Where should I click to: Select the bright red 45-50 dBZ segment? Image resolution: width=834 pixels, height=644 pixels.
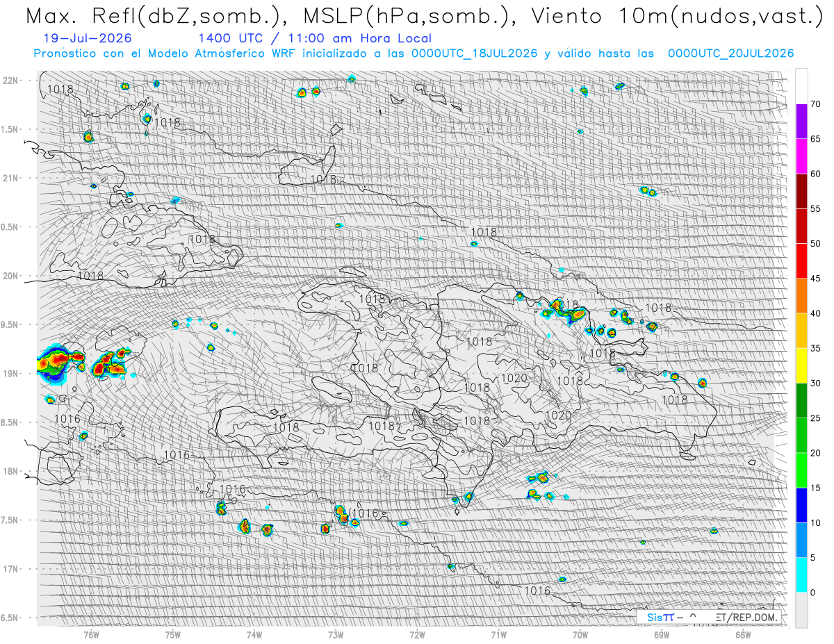click(x=801, y=261)
